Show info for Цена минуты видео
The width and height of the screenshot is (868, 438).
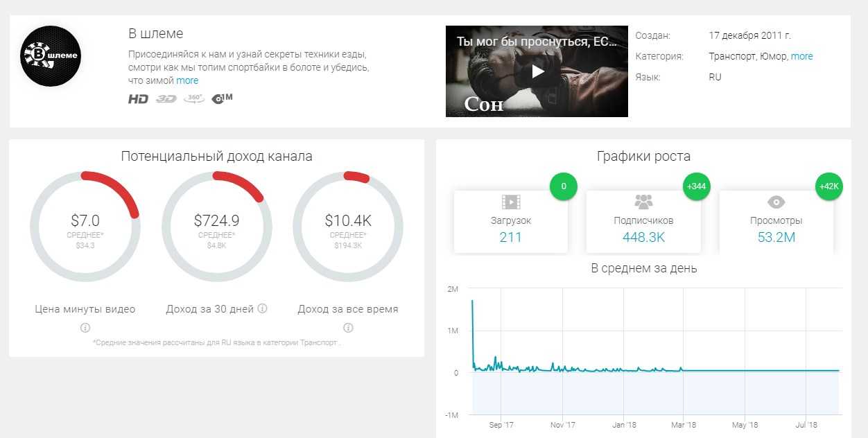click(x=85, y=328)
